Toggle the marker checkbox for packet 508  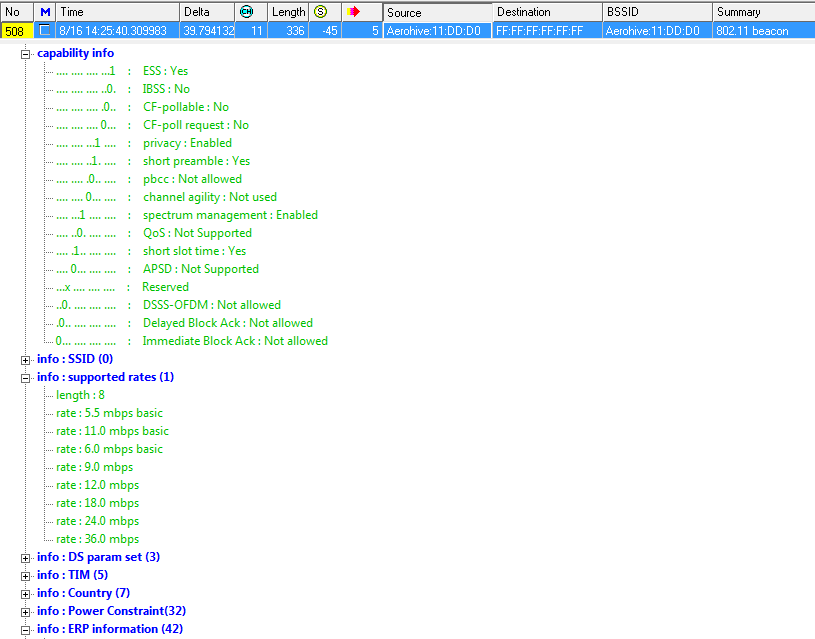click(x=45, y=31)
